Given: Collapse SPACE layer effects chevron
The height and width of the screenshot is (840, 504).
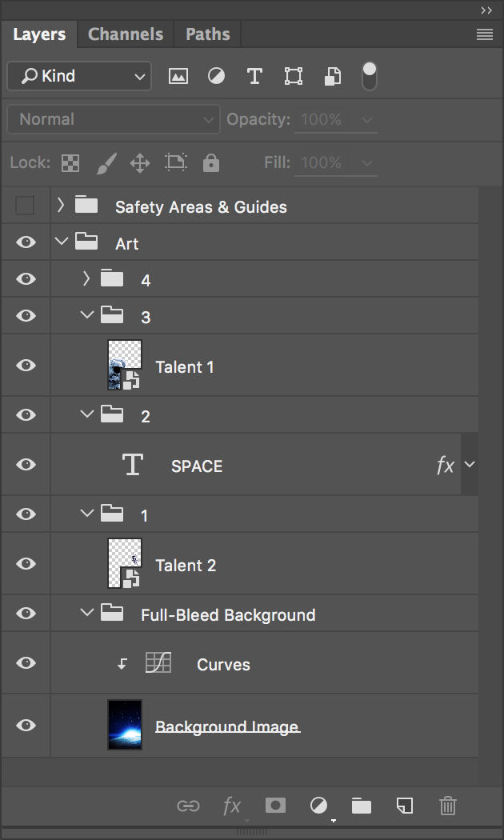Looking at the screenshot, I should click(x=470, y=465).
